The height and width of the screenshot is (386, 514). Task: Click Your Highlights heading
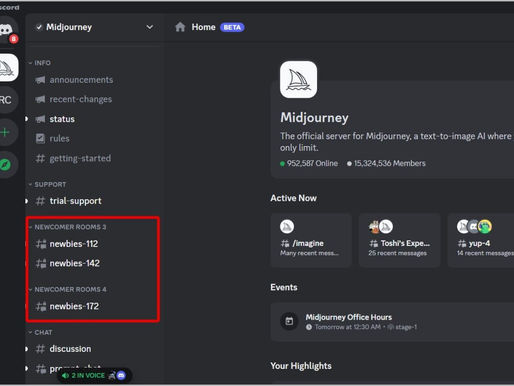pos(301,366)
